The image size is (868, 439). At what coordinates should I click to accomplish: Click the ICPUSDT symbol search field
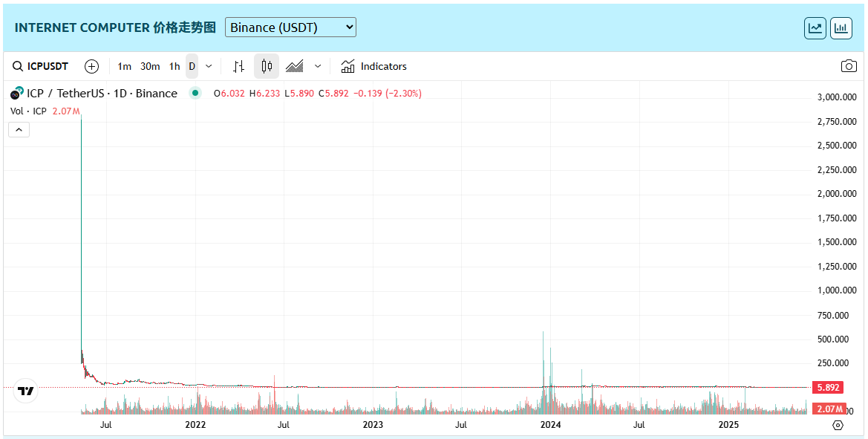pyautogui.click(x=41, y=66)
